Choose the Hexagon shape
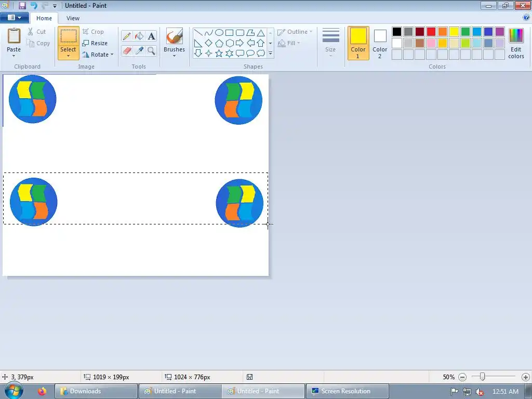The image size is (532, 399). [x=229, y=43]
